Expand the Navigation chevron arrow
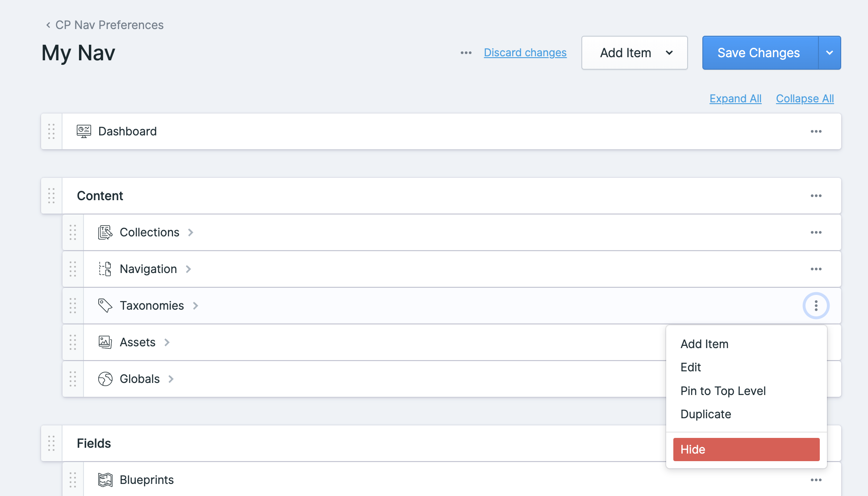The image size is (868, 496). 189,269
